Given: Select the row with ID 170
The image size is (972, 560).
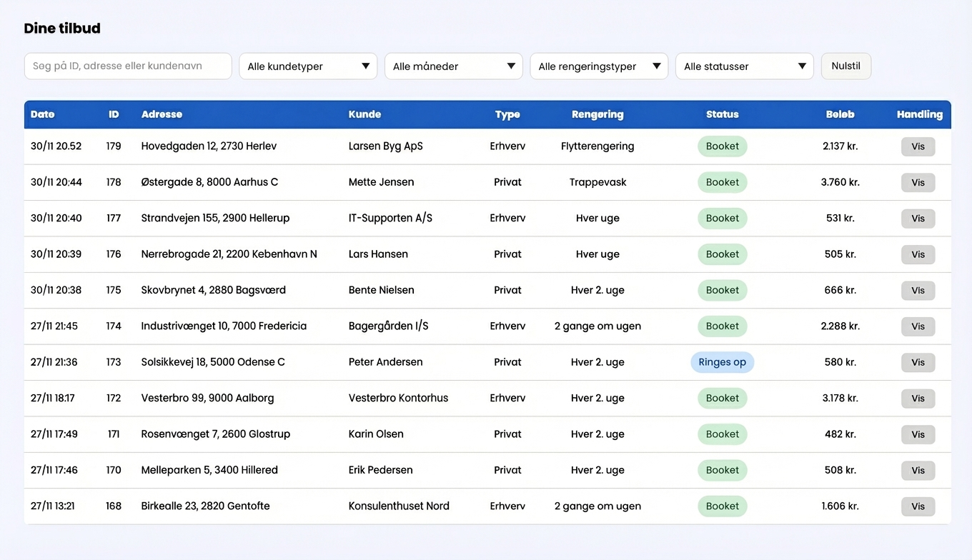Looking at the screenshot, I should coord(487,470).
